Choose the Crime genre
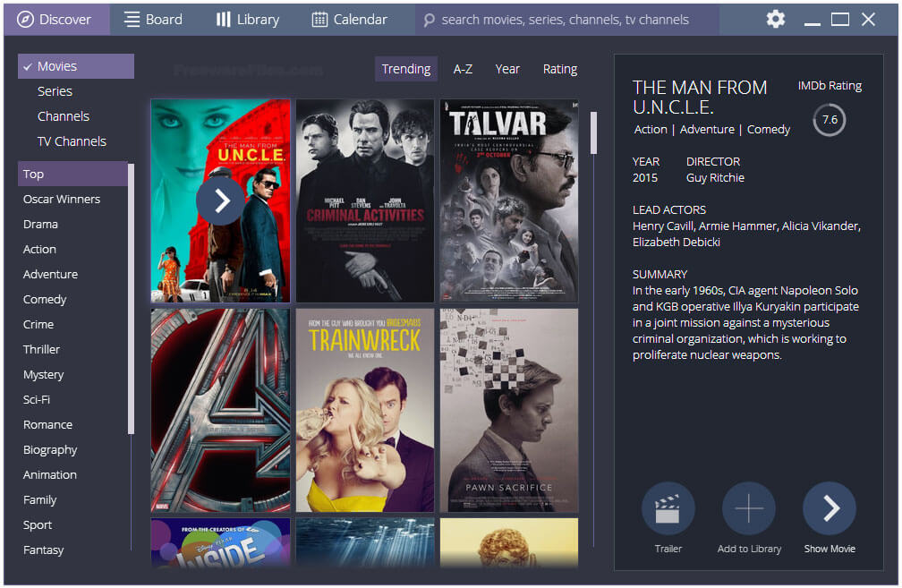The height and width of the screenshot is (588, 902). [38, 325]
